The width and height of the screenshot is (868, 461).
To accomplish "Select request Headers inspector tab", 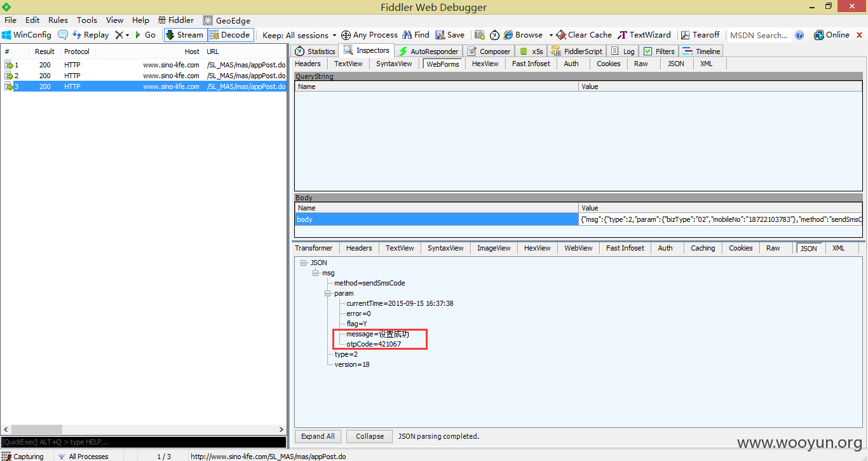I will (x=308, y=64).
